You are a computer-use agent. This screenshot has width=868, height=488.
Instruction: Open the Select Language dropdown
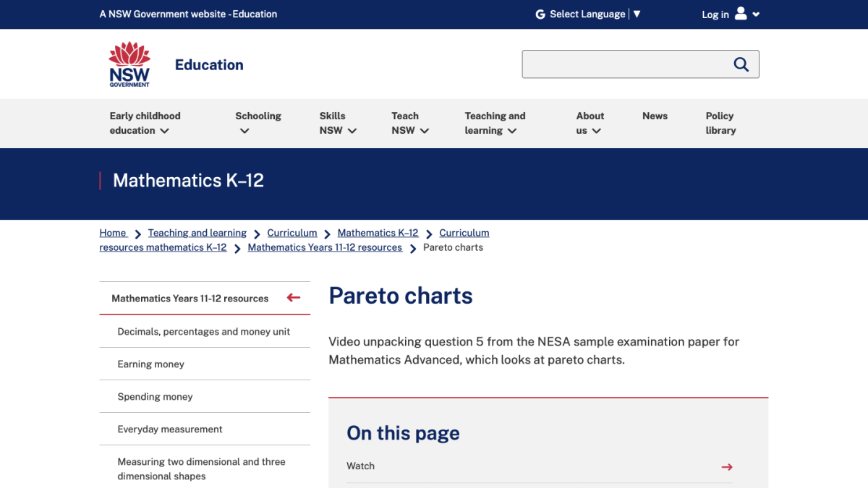pyautogui.click(x=587, y=14)
